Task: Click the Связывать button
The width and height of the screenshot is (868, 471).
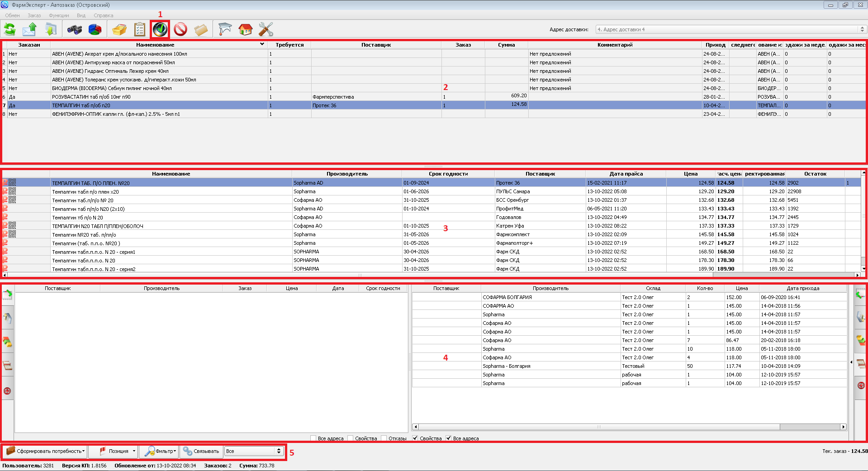Action: (x=201, y=451)
